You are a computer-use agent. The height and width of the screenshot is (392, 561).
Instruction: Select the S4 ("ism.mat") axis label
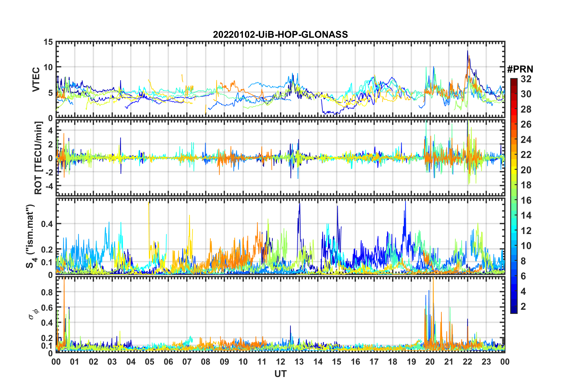click(31, 236)
